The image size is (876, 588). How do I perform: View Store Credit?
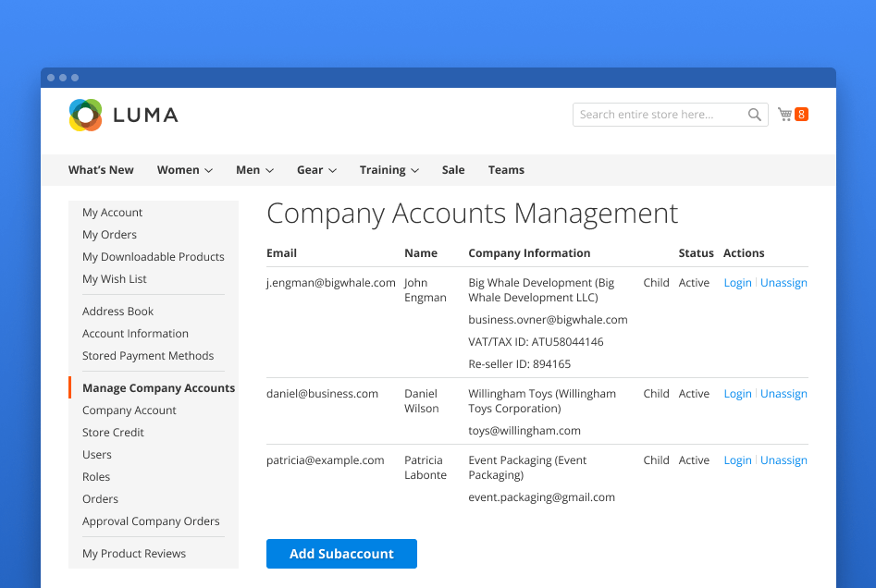113,432
